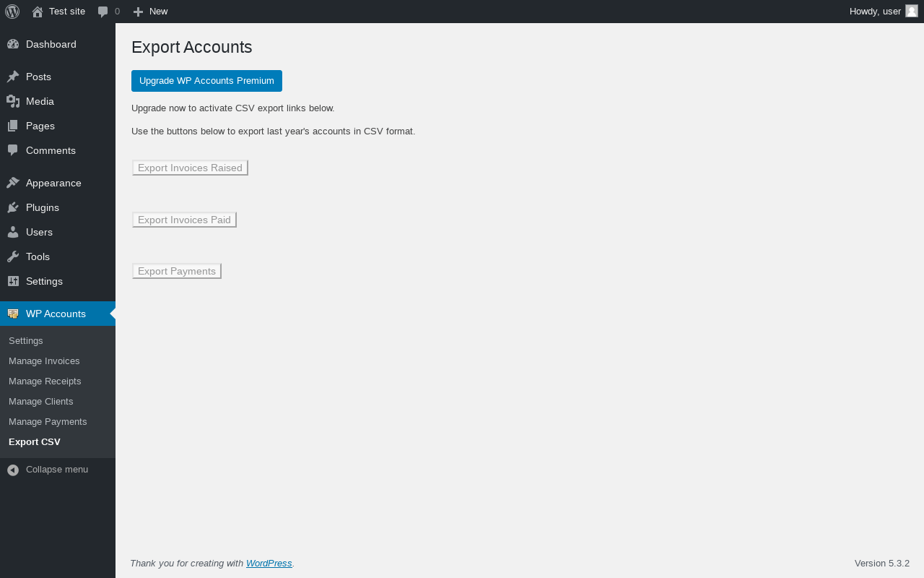
Task: Open Manage Invoices submenu
Action: [x=44, y=361]
